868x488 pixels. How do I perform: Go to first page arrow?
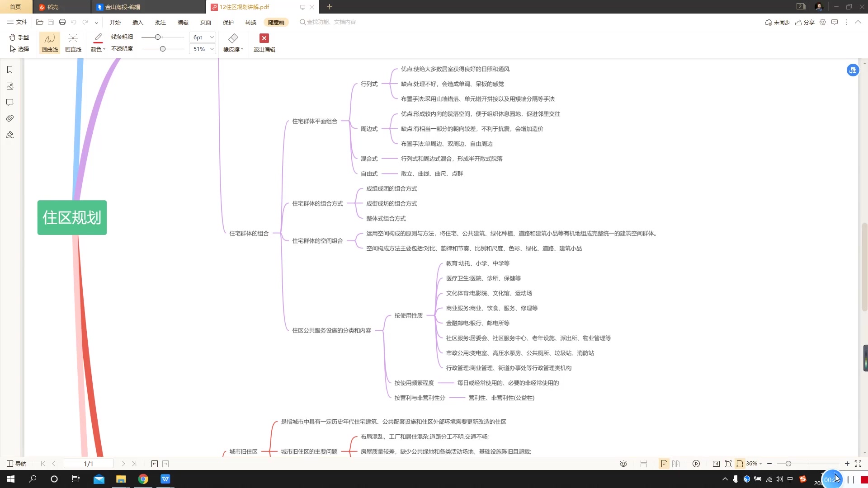43,464
